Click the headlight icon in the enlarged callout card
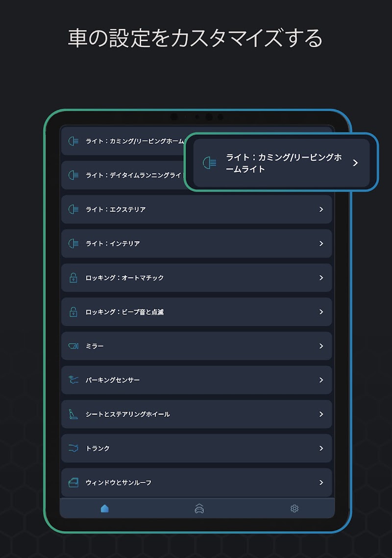This screenshot has height=558, width=392. point(210,163)
